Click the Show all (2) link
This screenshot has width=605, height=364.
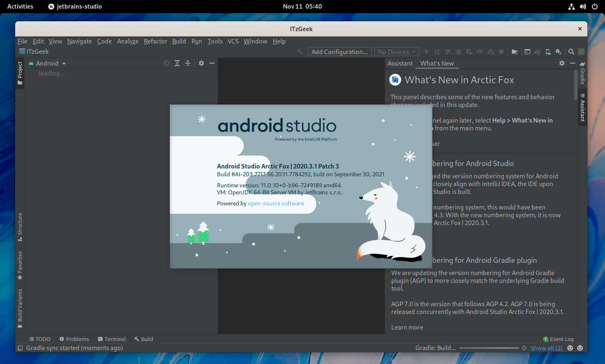coord(546,348)
